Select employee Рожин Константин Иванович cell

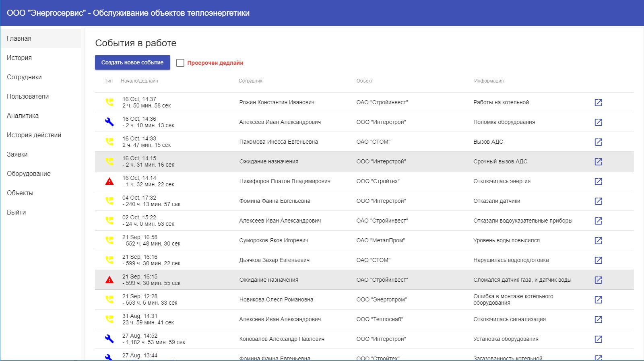[x=277, y=103]
